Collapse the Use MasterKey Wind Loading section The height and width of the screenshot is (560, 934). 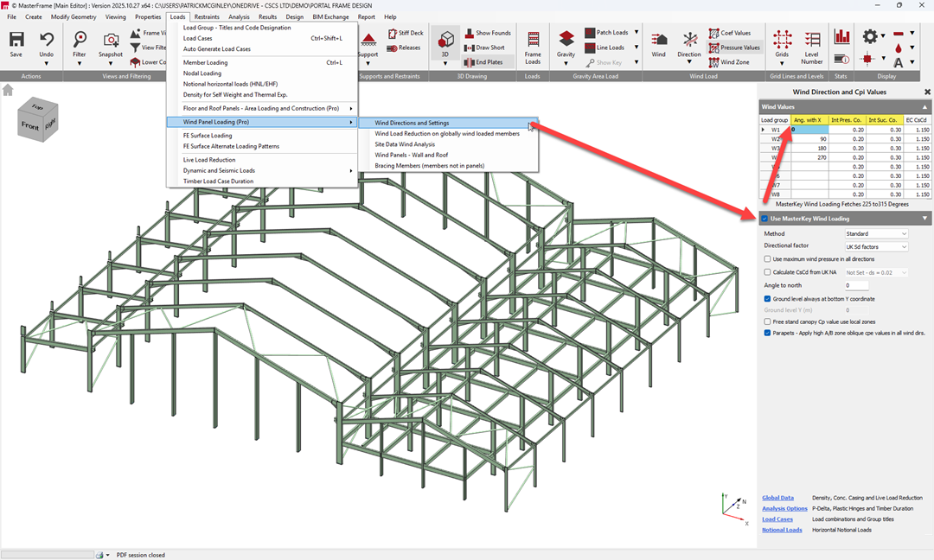point(925,219)
